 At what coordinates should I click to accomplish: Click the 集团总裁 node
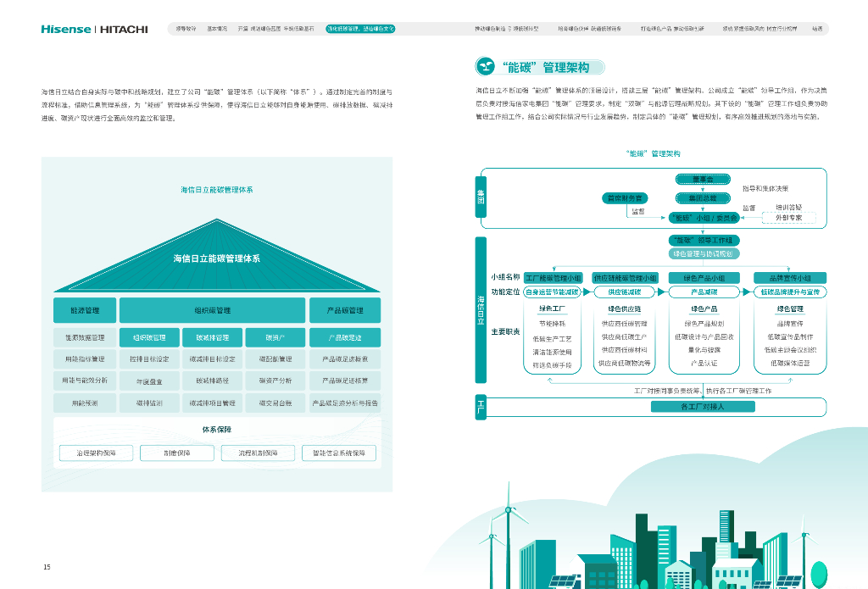(703, 198)
